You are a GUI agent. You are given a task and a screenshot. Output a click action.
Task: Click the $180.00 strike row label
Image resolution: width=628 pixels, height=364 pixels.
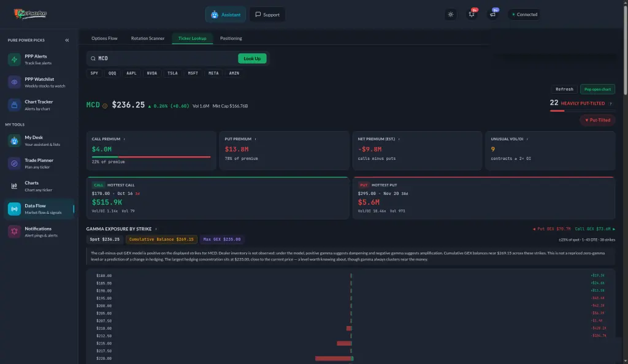(104, 276)
